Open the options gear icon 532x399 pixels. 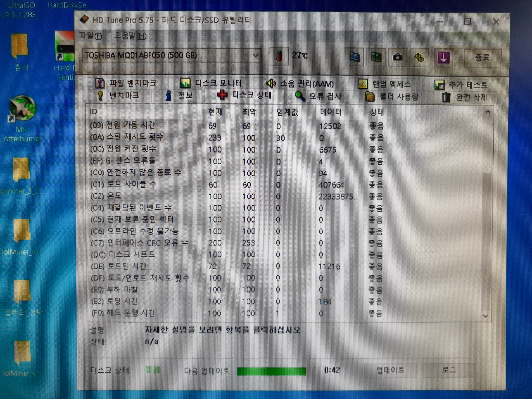pyautogui.click(x=419, y=58)
